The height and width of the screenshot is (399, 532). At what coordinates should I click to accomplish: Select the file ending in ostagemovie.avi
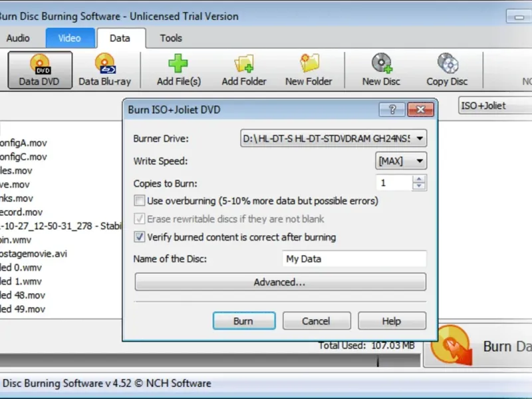pos(34,254)
